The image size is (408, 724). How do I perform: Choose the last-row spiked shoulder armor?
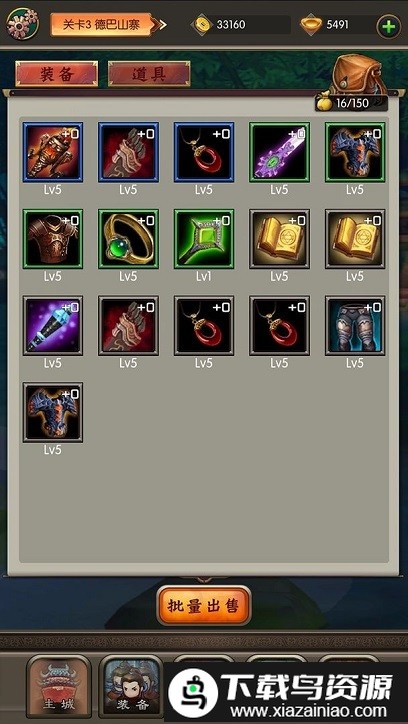click(x=53, y=412)
